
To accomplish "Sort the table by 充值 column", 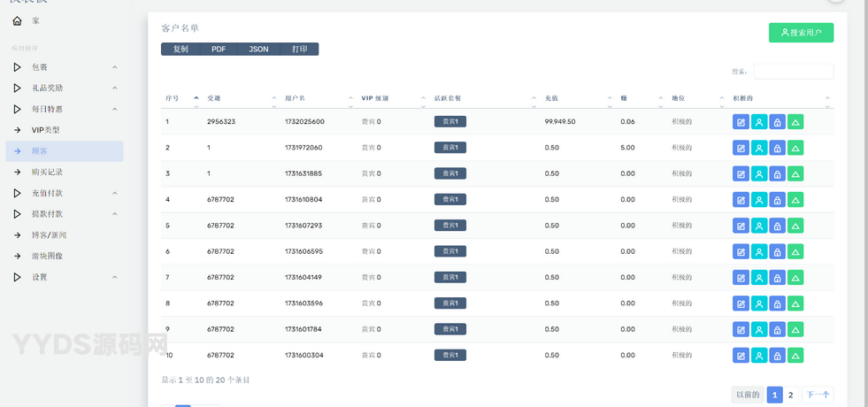I will tap(577, 98).
